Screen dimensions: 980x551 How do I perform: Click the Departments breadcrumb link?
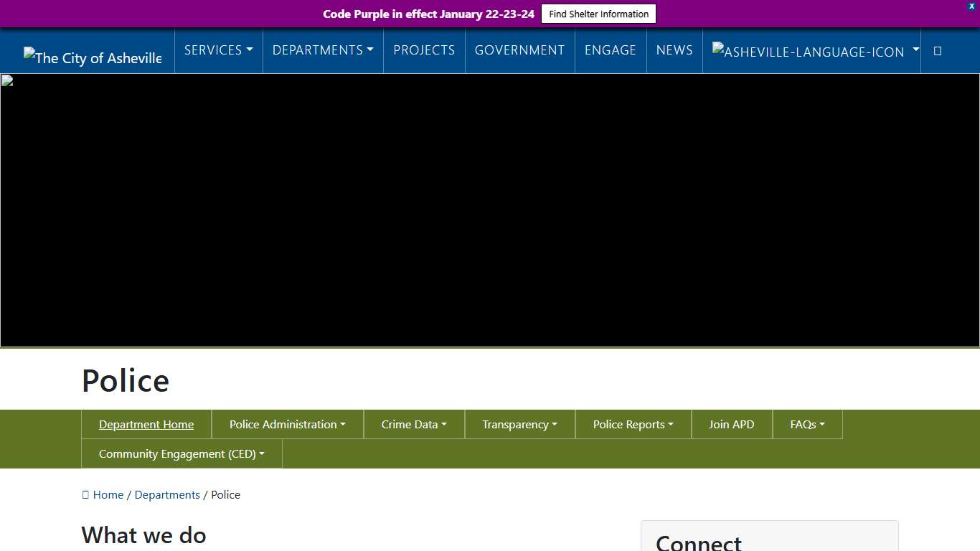(167, 494)
